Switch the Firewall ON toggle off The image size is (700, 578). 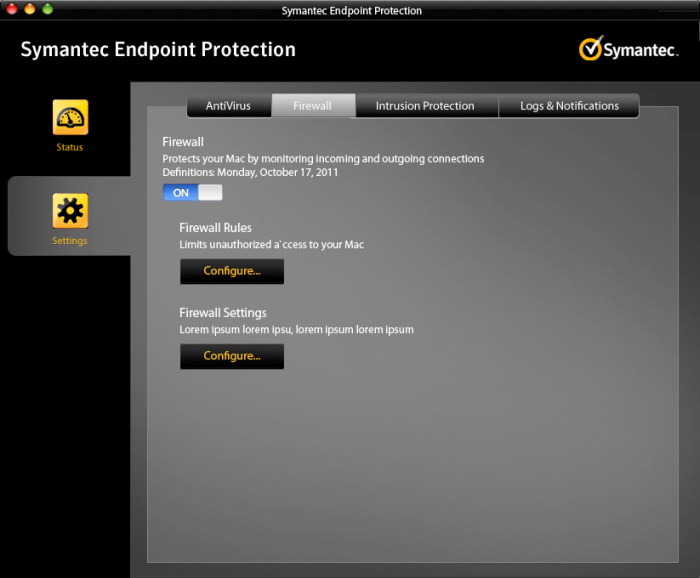click(x=192, y=192)
